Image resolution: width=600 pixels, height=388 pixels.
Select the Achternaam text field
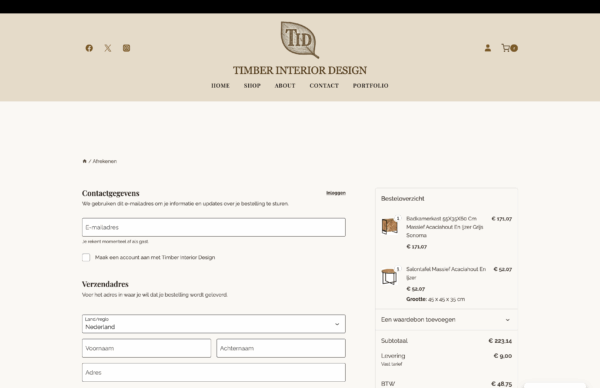(281, 348)
